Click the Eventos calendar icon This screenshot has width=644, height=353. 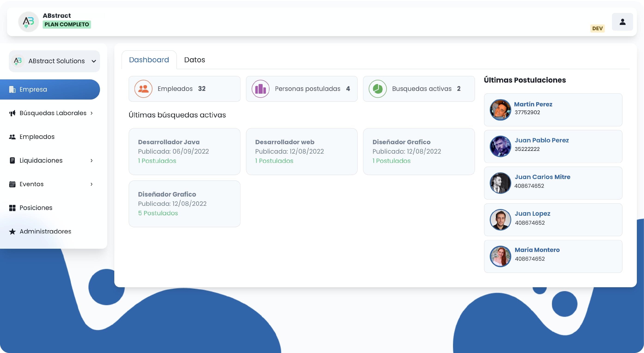[12, 184]
